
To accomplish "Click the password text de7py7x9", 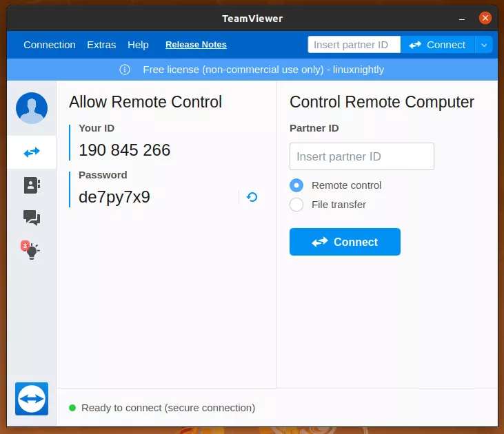I will pyautogui.click(x=114, y=197).
